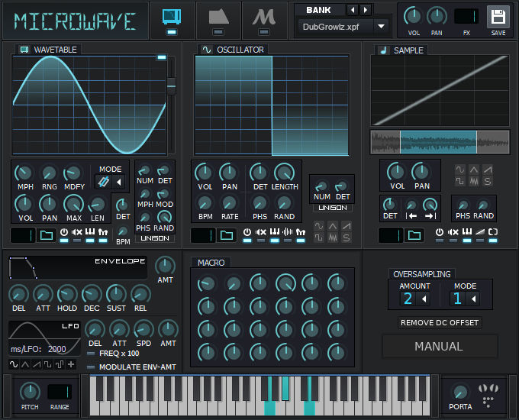Select saw LFO shape button
Viewport: 519px width, 420px height.
pos(37,364)
